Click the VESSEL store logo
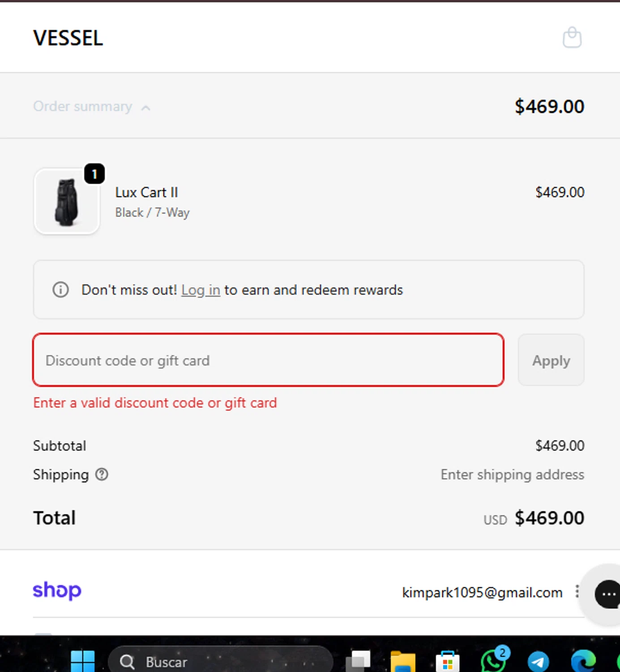This screenshot has width=620, height=672. click(x=68, y=38)
